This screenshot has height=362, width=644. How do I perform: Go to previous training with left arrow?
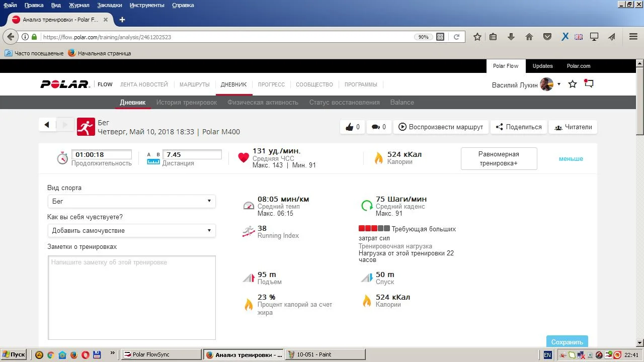coord(47,125)
